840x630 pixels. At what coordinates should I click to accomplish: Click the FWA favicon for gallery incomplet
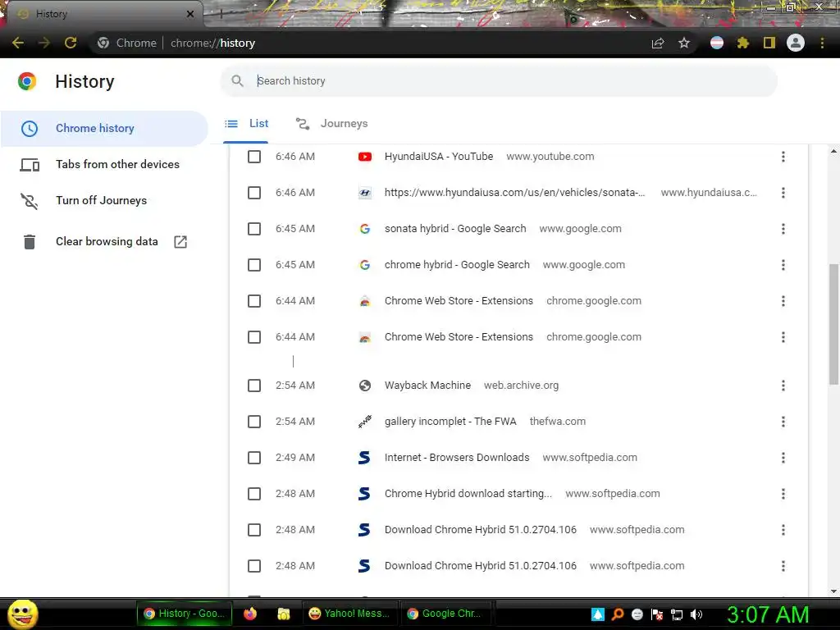365,422
